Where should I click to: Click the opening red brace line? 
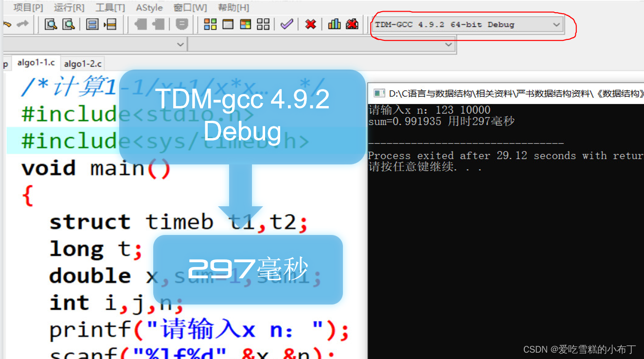point(28,195)
